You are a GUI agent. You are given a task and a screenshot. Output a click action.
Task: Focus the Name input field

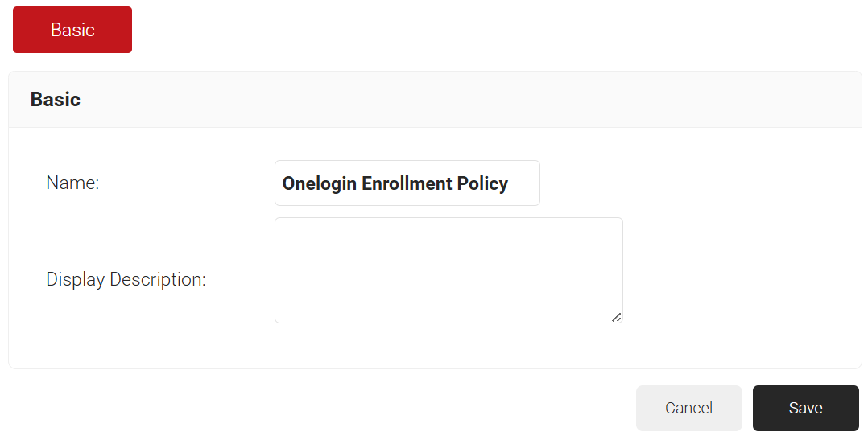pos(407,183)
